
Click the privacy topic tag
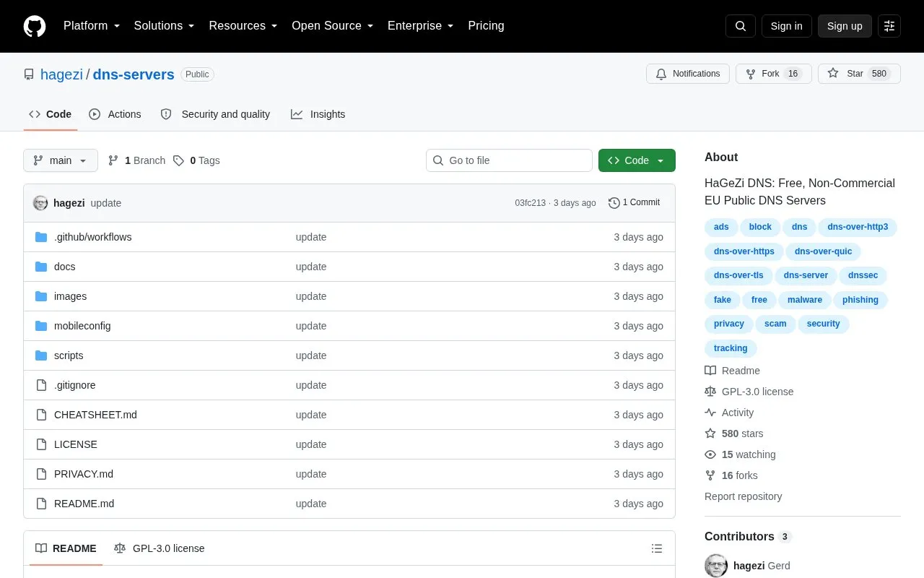click(729, 324)
